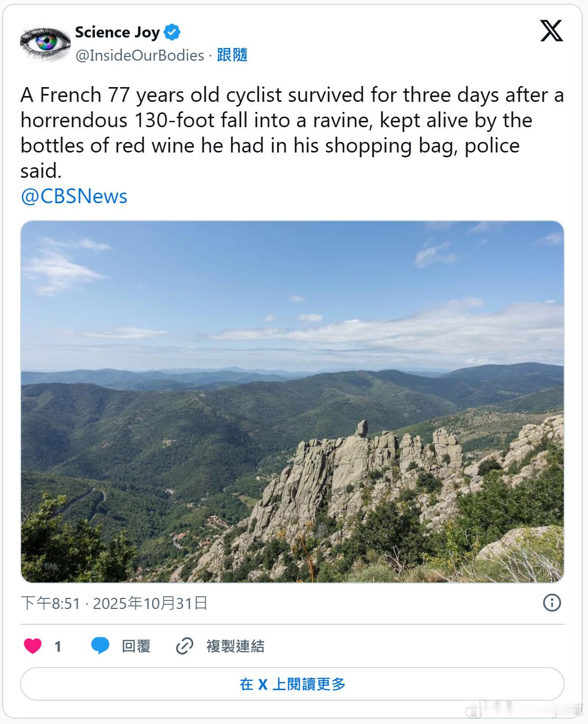The image size is (588, 724).
Task: Click the Science Joy eye profile avatar
Action: point(45,43)
